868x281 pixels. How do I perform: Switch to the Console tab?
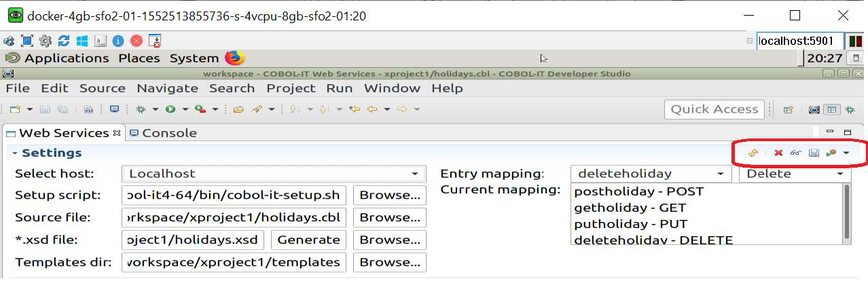(x=163, y=133)
